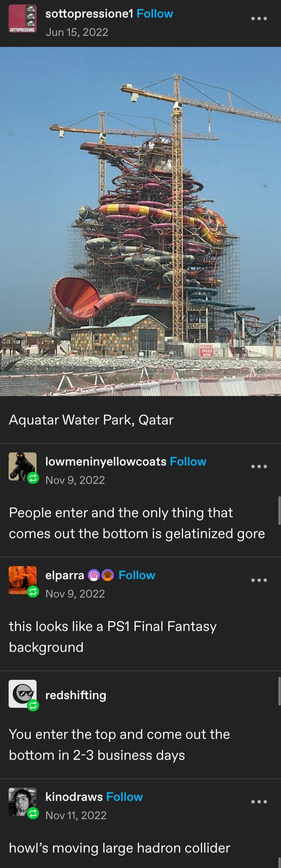Open the three-dot menu on lowmeninyellowcoats' reblog
The image size is (281, 868).
(x=259, y=466)
